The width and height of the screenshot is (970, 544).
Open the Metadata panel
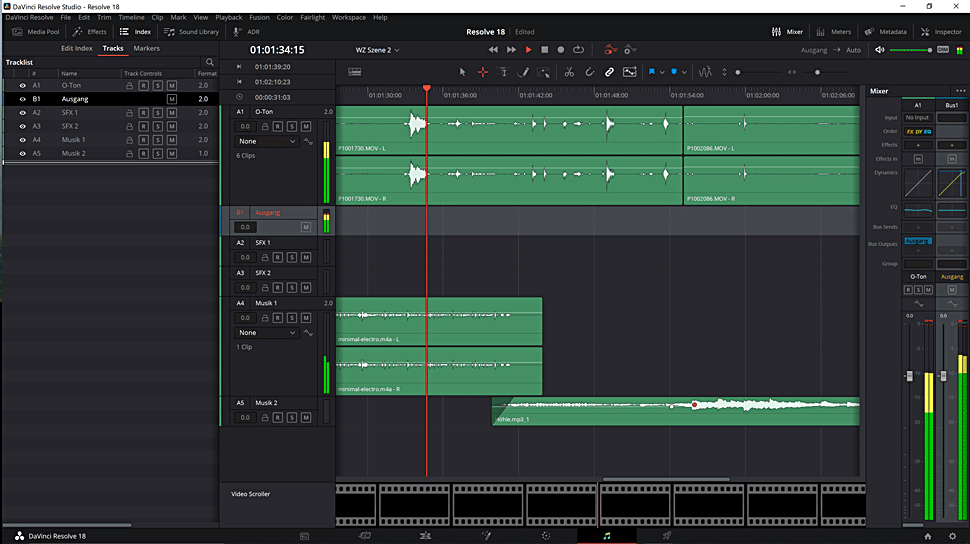[885, 32]
